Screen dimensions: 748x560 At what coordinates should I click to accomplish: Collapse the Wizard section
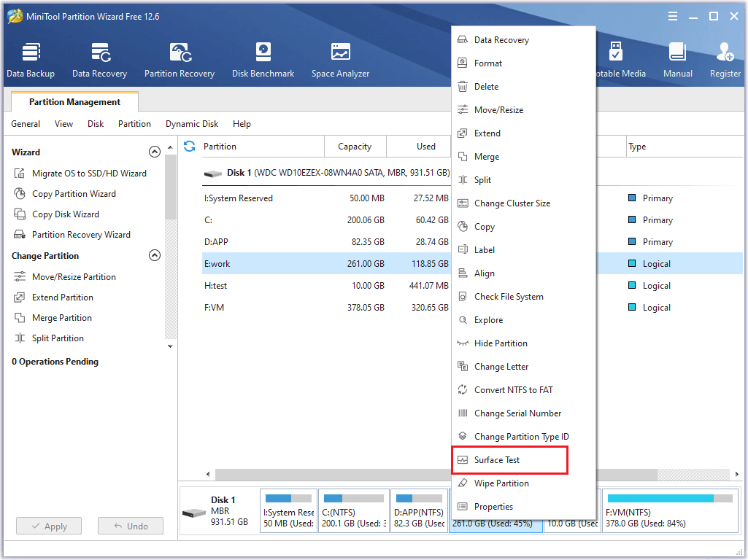point(155,152)
